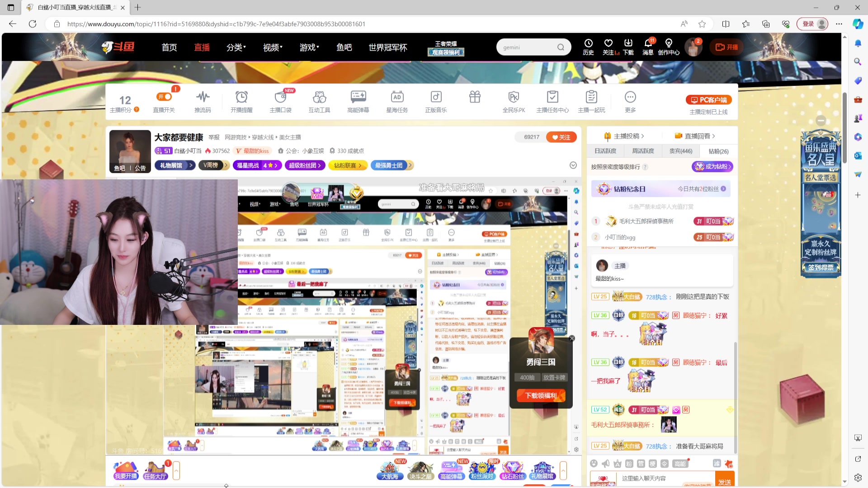
Task: Open 开播提醒 broadcast reminder
Action: click(x=241, y=102)
